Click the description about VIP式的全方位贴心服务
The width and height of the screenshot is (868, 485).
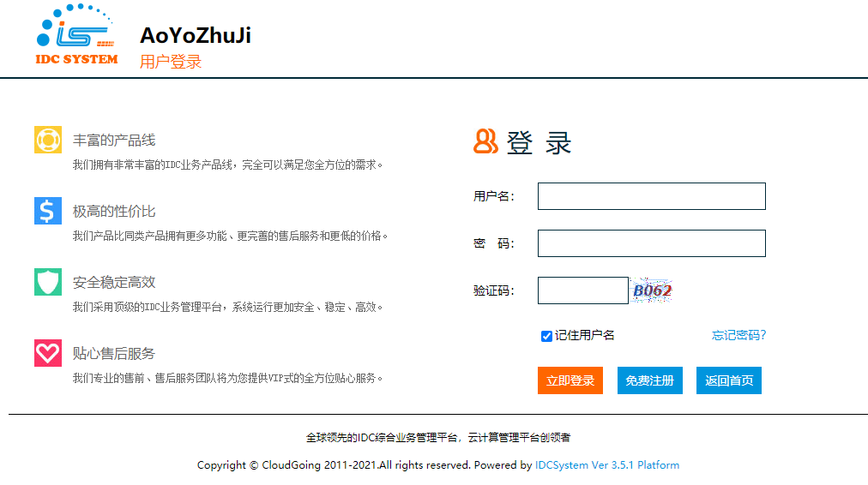click(x=227, y=378)
